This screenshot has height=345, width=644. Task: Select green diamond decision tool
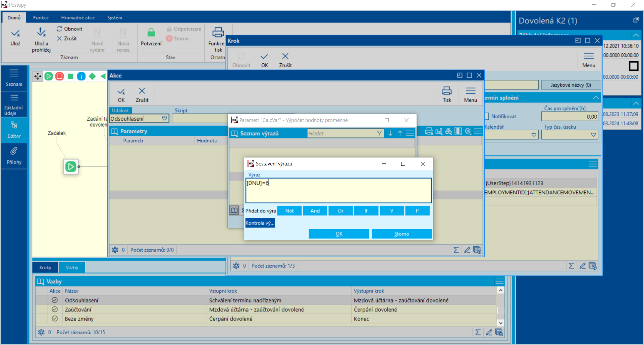coord(92,76)
